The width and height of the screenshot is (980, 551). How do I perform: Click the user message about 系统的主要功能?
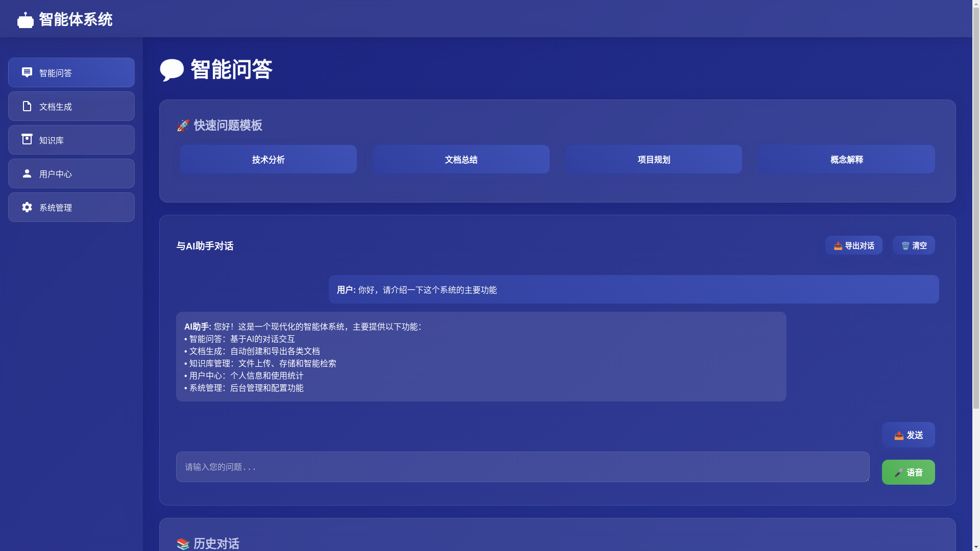[633, 289]
